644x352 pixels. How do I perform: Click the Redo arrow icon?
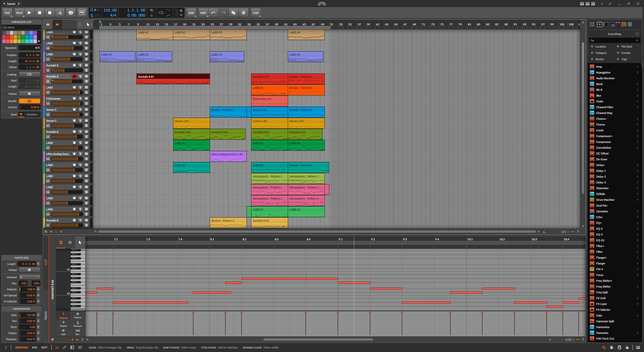tap(223, 13)
